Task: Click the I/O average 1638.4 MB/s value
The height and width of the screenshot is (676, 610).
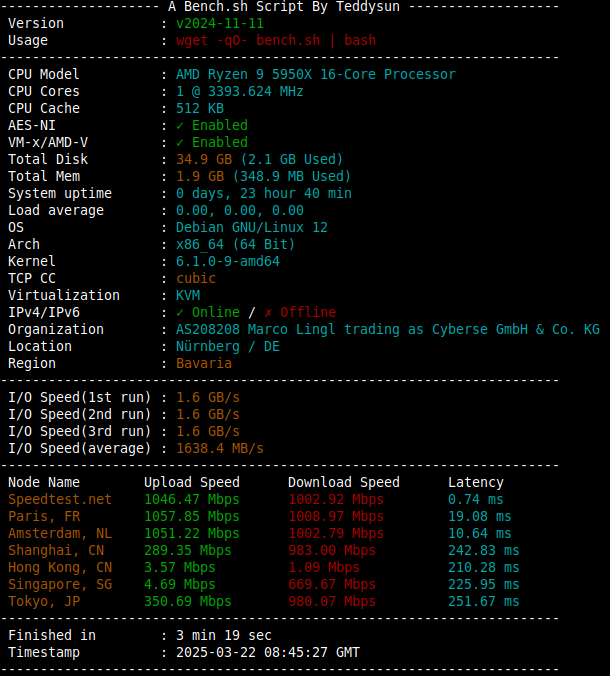Action: click(220, 449)
